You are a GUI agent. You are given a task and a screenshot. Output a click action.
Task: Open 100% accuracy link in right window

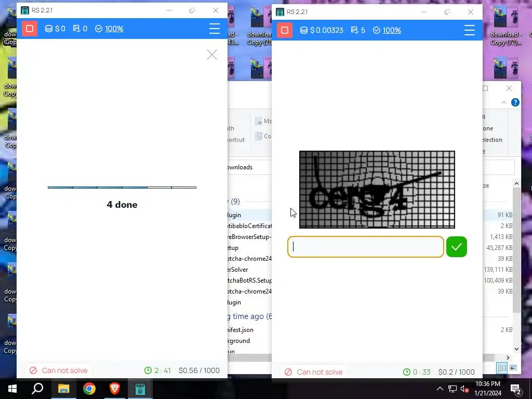click(x=392, y=30)
